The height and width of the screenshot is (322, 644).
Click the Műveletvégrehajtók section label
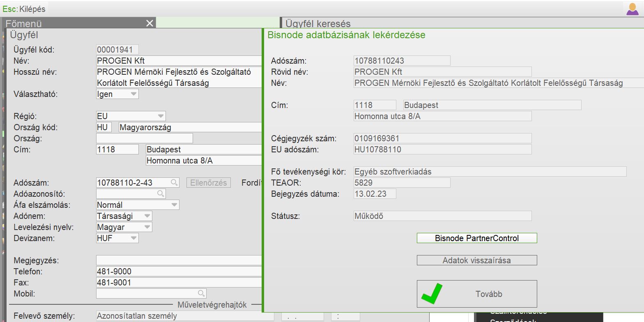pyautogui.click(x=212, y=305)
